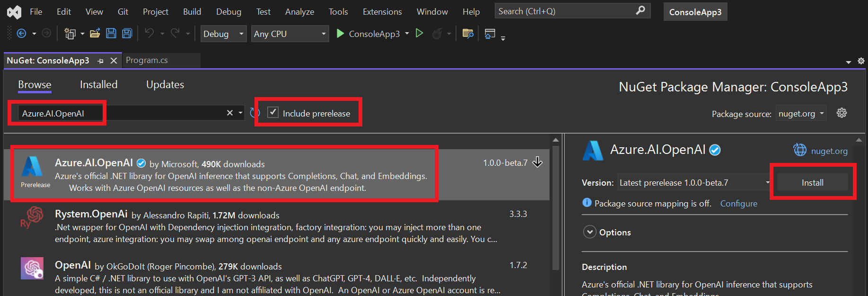Open the Version Latest prerelease dropdown
This screenshot has width=868, height=296.
[x=694, y=182]
